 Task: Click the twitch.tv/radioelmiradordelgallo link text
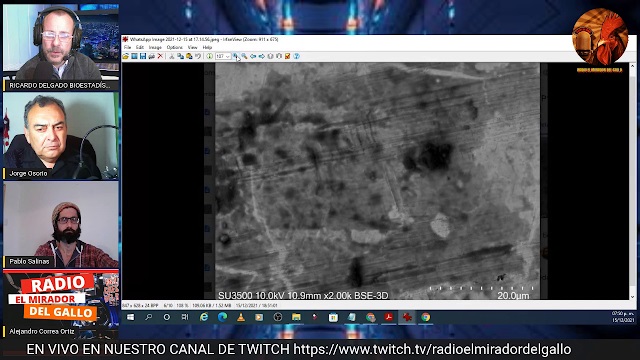432,349
